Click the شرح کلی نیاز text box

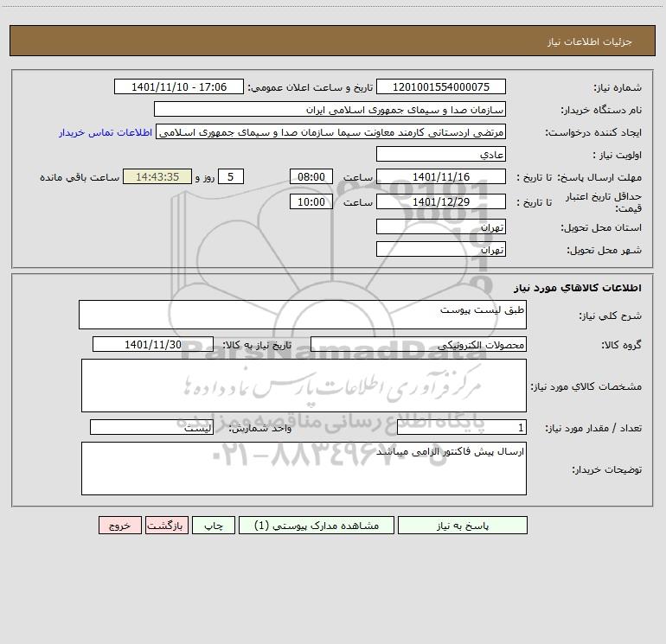coord(303,315)
